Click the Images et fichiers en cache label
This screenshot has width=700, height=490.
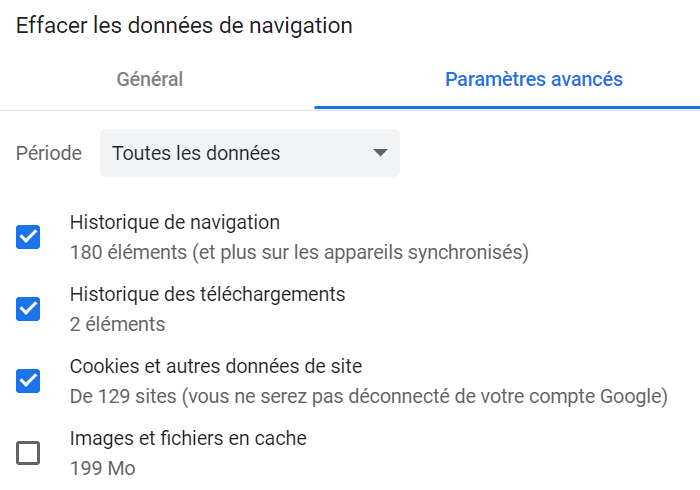(188, 438)
